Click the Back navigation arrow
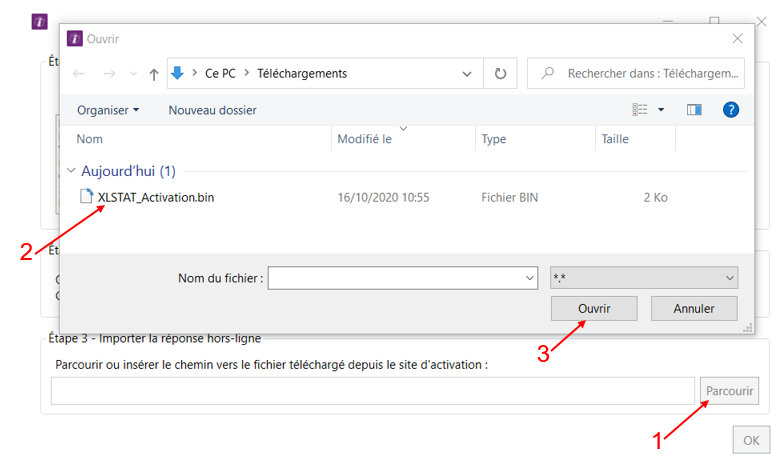 [x=80, y=74]
